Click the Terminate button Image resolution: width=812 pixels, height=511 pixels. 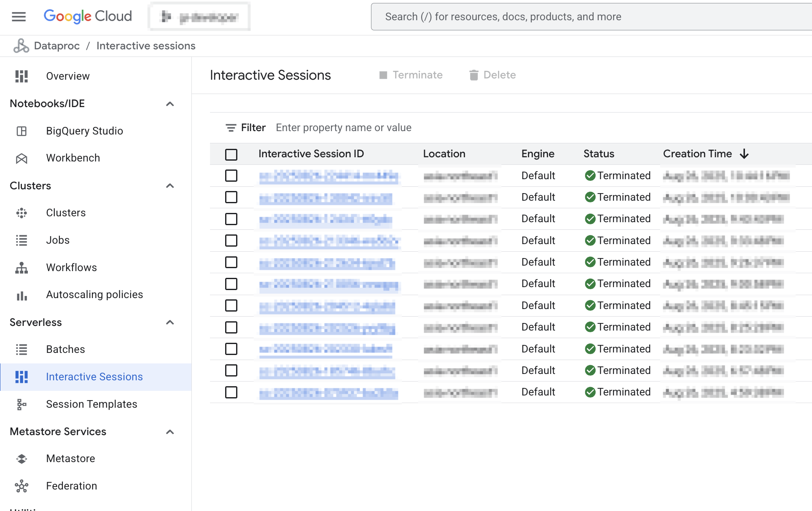(411, 75)
